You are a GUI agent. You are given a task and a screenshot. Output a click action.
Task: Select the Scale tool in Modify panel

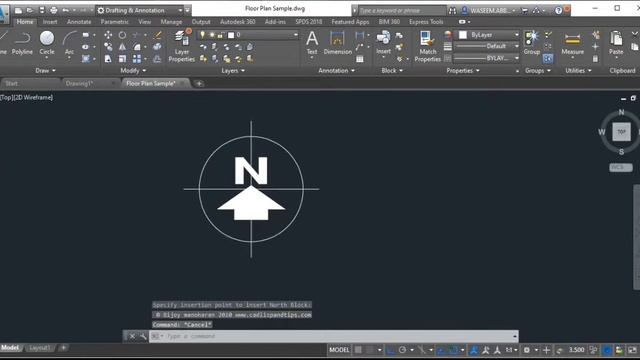[122, 59]
